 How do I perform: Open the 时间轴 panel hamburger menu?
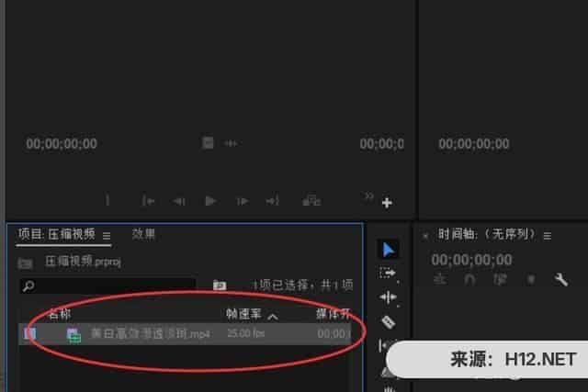[x=548, y=236]
